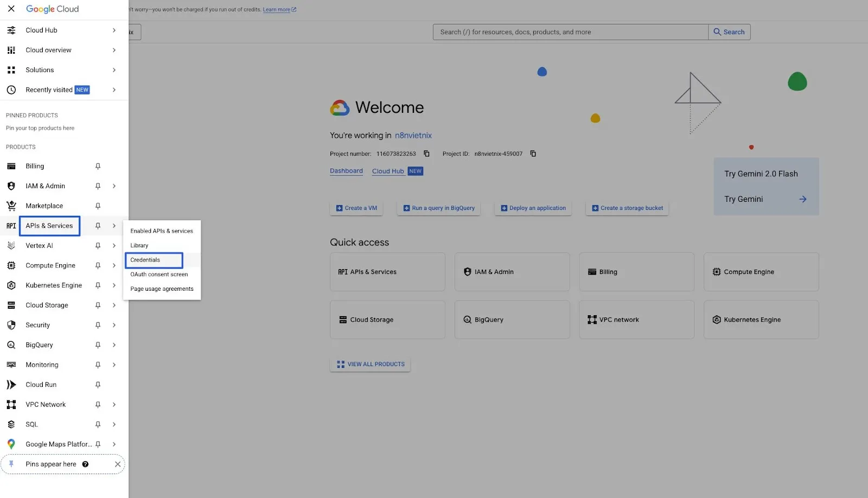Viewport: 868px width, 498px height.
Task: Pin the APIs & Services product
Action: pyautogui.click(x=98, y=226)
